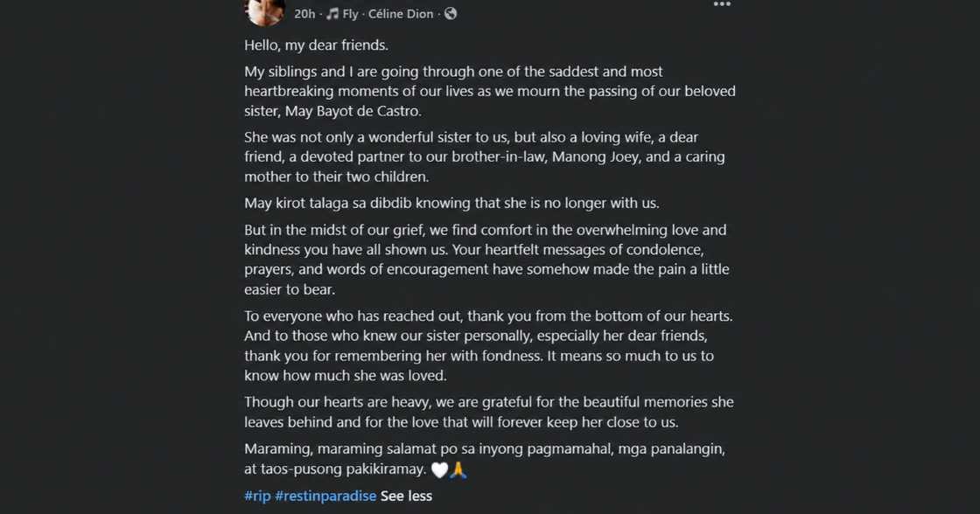Viewport: 980px width, 514px height.
Task: Open the song title Fly
Action: 350,14
